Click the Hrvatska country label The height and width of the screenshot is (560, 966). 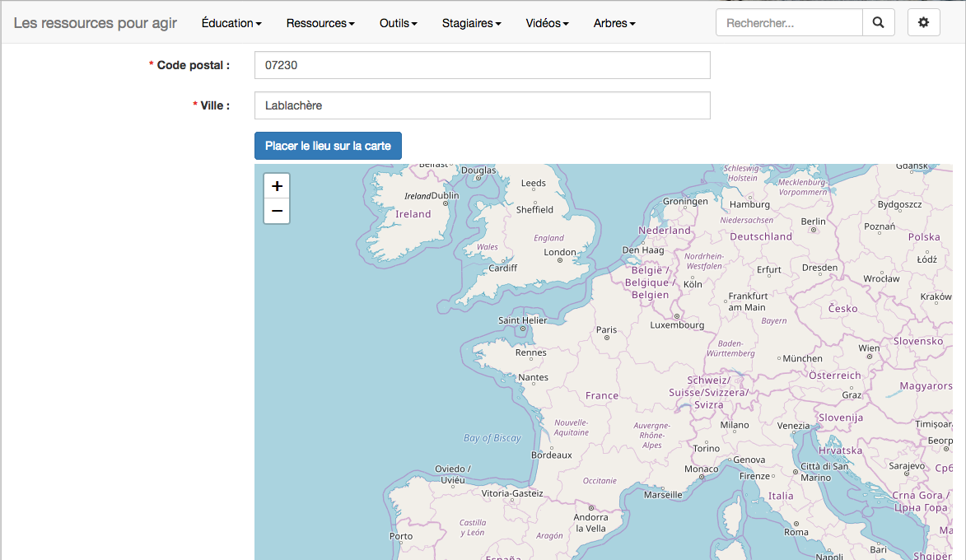coord(840,450)
